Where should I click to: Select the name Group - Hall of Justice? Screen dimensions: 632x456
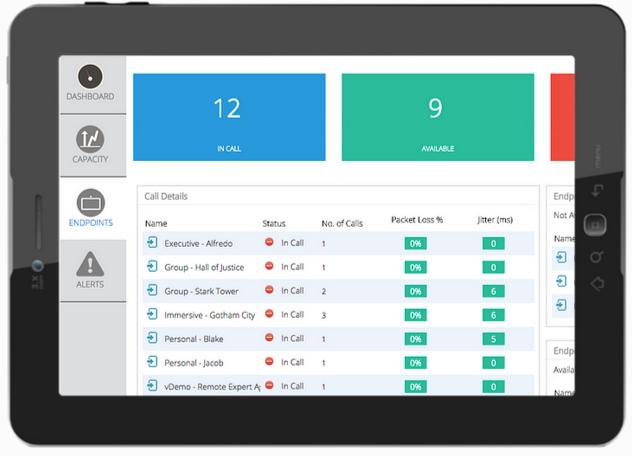(204, 267)
